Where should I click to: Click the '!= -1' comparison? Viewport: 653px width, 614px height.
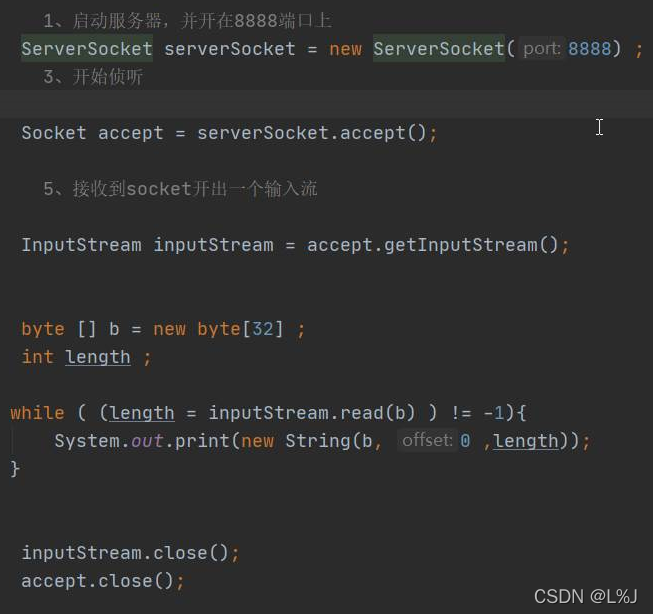(x=478, y=413)
